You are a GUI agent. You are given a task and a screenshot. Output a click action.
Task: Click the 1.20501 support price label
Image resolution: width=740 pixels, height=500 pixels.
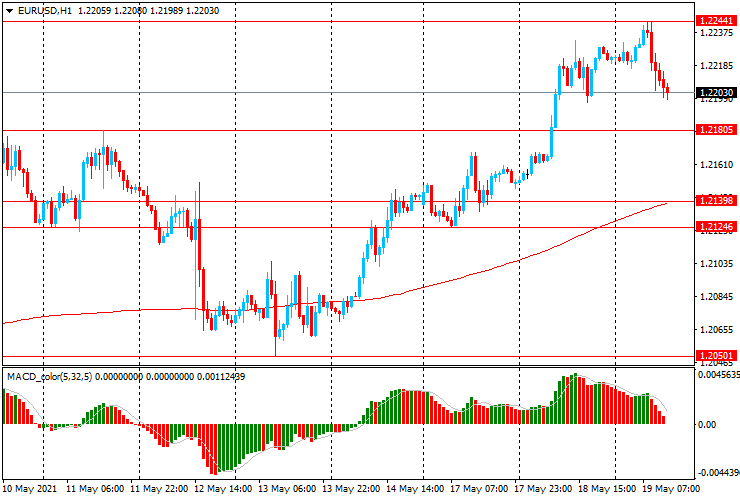[x=716, y=356]
